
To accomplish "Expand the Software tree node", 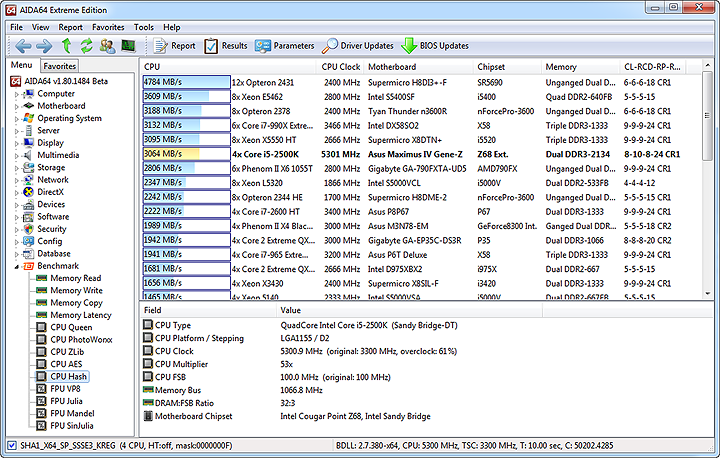I will (x=17, y=217).
